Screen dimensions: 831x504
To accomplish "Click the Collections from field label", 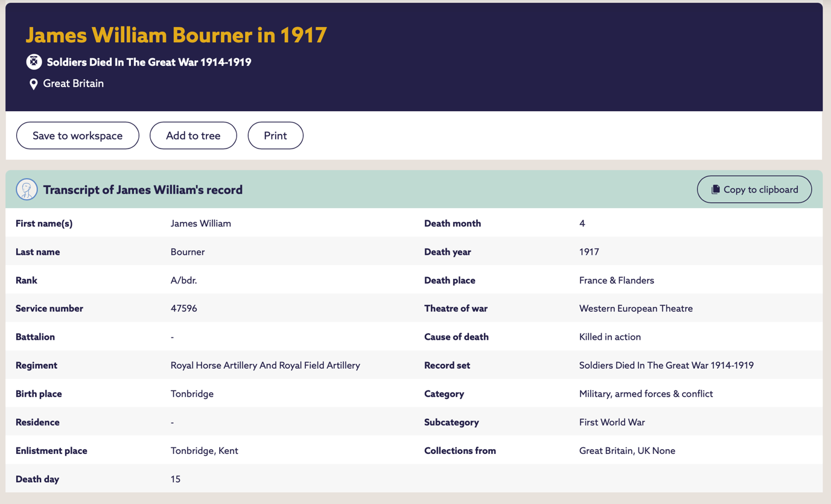I will click(x=460, y=451).
